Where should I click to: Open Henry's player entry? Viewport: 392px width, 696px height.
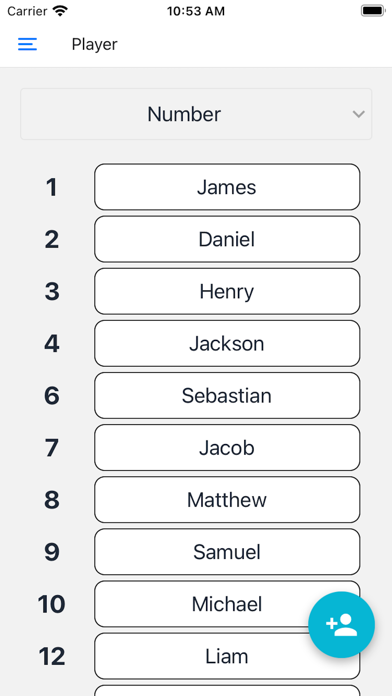pyautogui.click(x=227, y=291)
